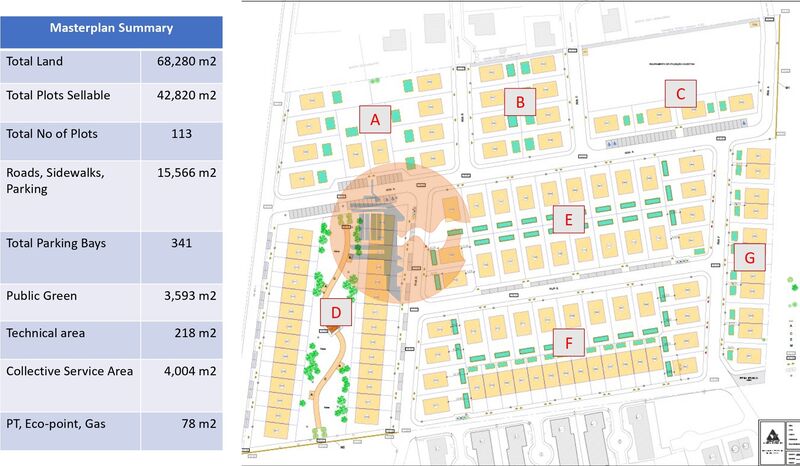Screen dimensions: 800x466
Task: Select the Collective Service Area label
Action: 69,371
